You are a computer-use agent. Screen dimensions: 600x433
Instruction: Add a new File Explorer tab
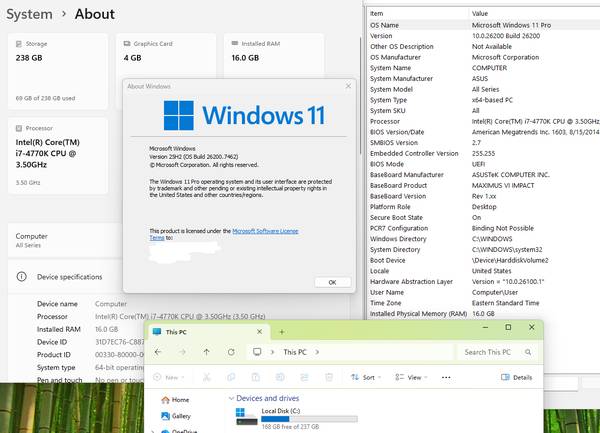coord(283,329)
